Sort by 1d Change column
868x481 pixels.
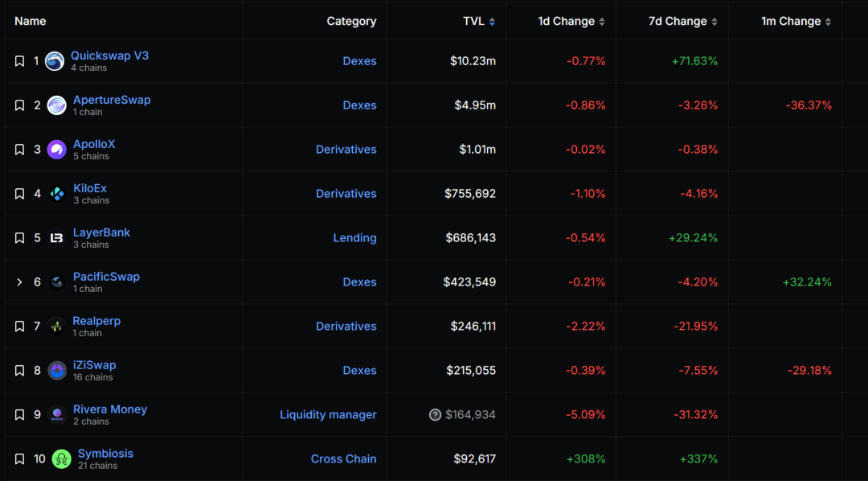pyautogui.click(x=571, y=22)
